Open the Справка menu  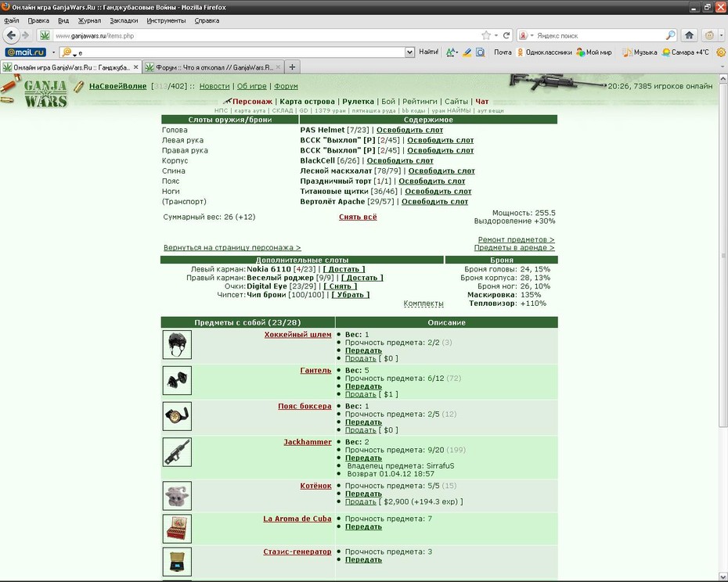click(x=207, y=20)
